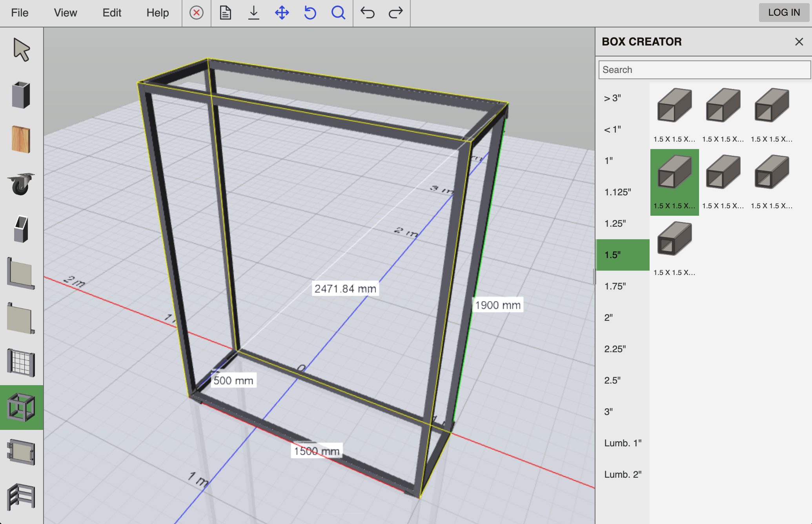Open the File menu

pyautogui.click(x=19, y=13)
